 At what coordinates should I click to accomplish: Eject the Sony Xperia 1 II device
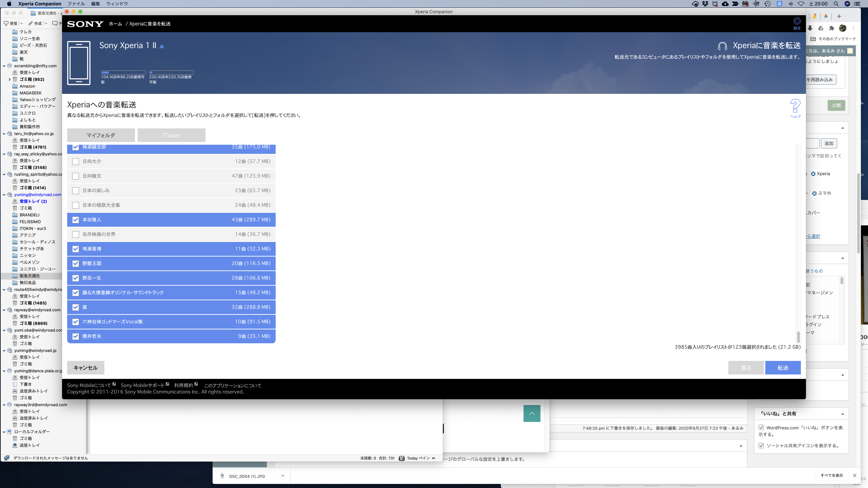coord(162,46)
